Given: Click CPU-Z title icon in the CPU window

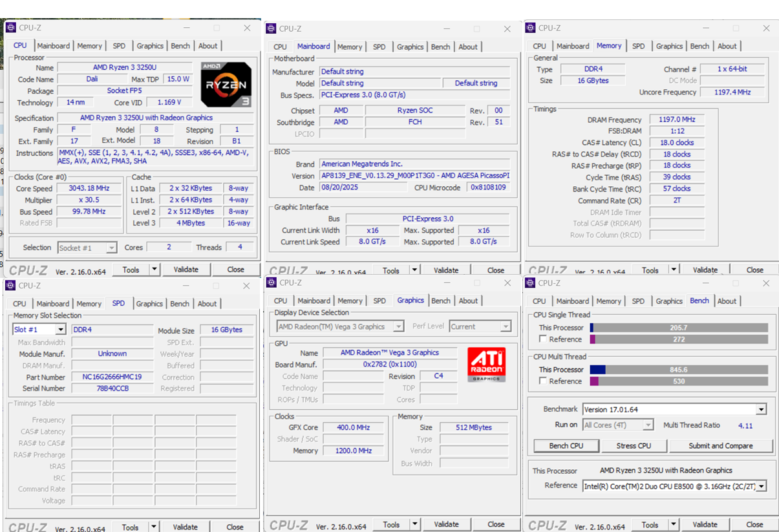Looking at the screenshot, I should [10, 28].
